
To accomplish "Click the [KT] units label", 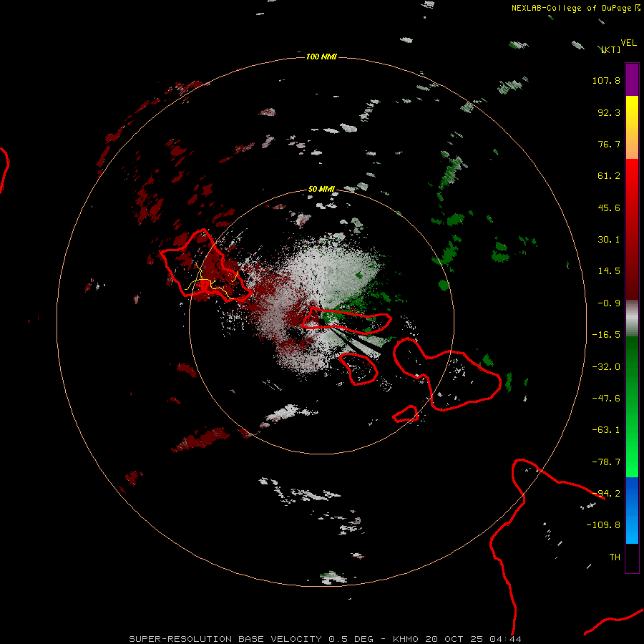I will (x=611, y=49).
